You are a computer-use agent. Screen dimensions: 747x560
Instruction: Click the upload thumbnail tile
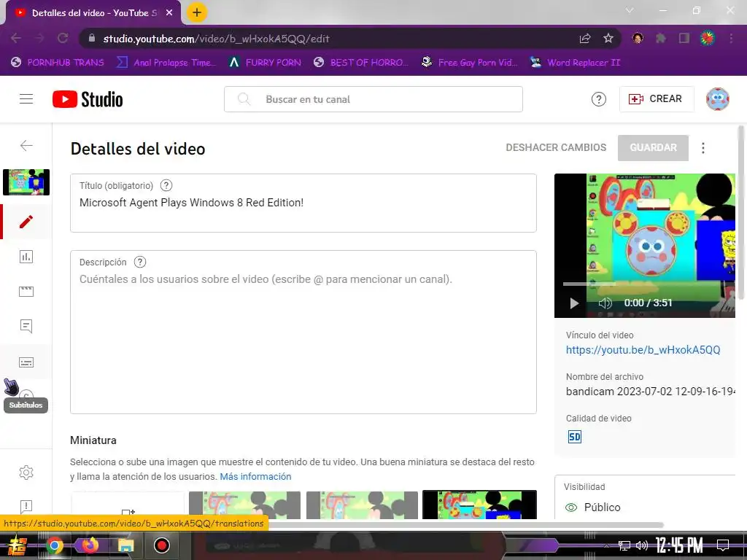coord(128,506)
